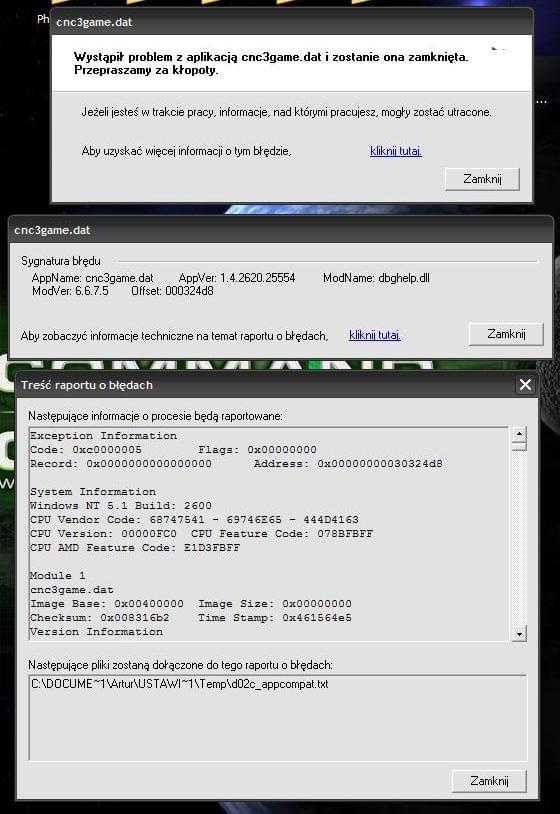Click Zamknij at bottom of error report contents

489,781
